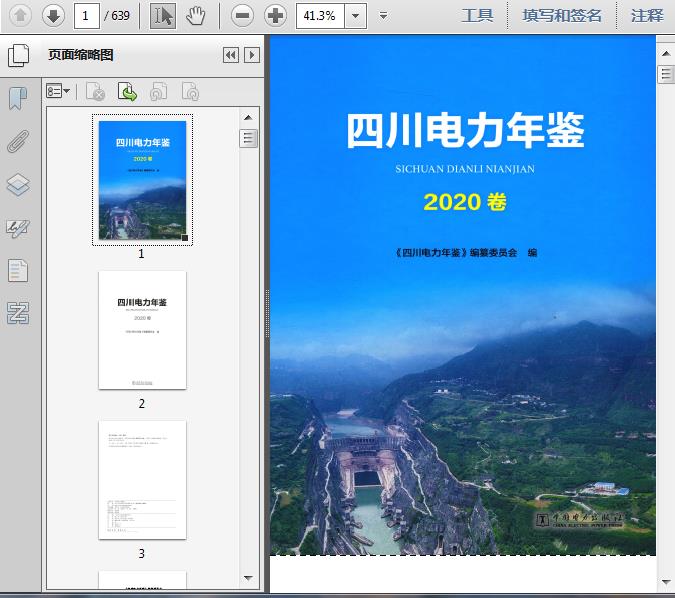The image size is (675, 598).
Task: Open the 注释 comments pane
Action: tap(647, 16)
